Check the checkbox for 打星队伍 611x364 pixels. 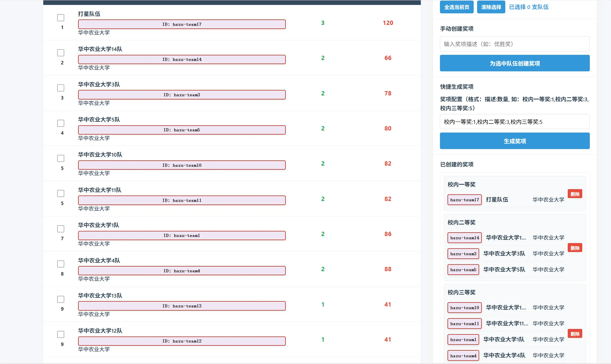tap(61, 18)
